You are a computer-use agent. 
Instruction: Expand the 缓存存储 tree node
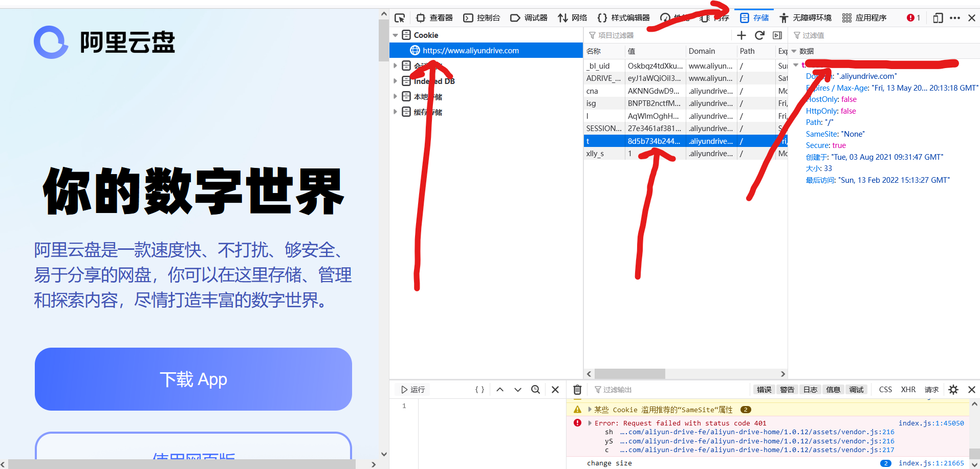[x=395, y=112]
